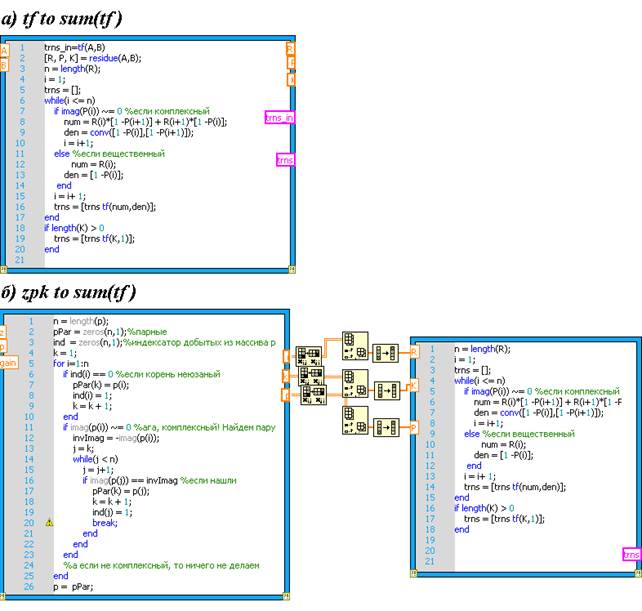This screenshot has height=611, width=642.
Task: Click 'den = conv(' line in the tf script node
Action: point(129,133)
